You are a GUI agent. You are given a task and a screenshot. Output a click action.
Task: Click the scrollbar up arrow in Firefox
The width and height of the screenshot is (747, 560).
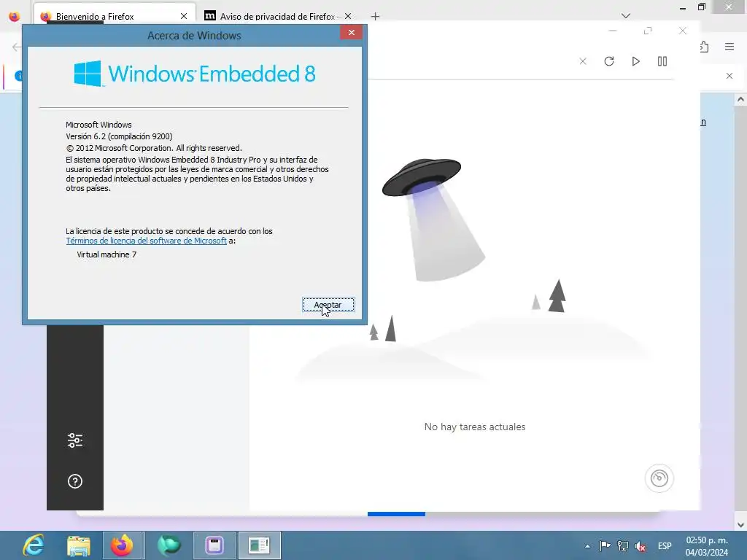pos(740,99)
